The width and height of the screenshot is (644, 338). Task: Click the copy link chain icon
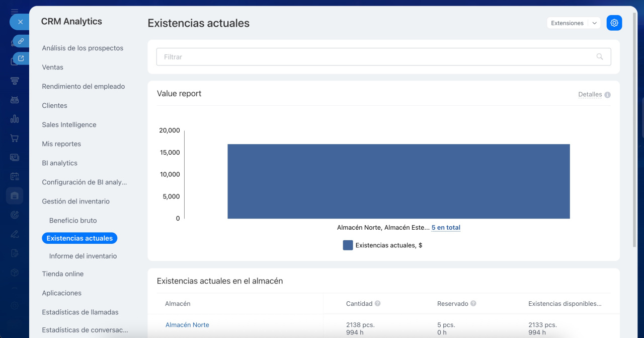21,41
